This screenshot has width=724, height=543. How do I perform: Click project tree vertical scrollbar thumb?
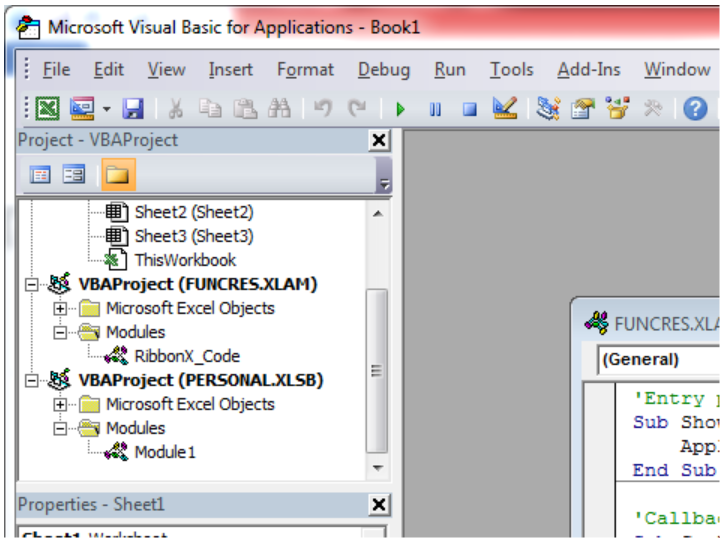[x=377, y=371]
